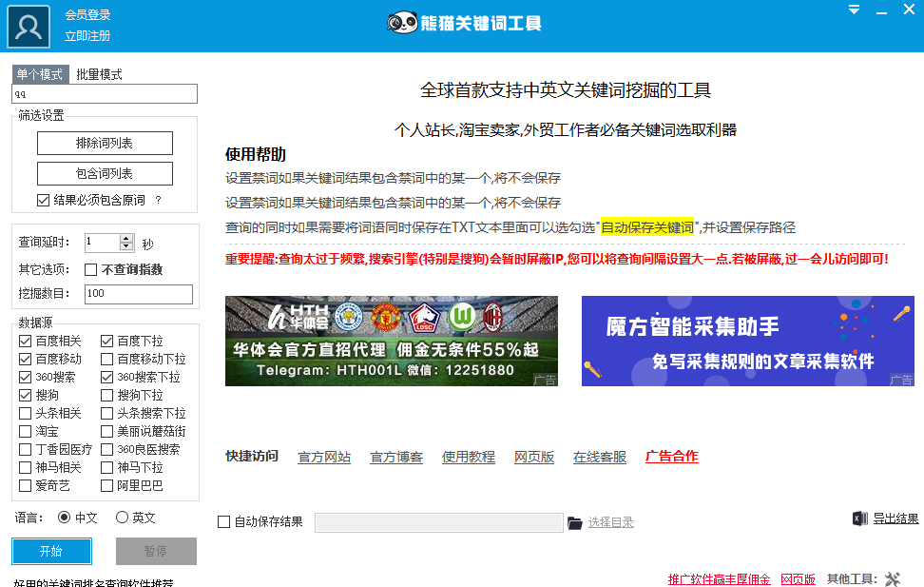This screenshot has width=924, height=587.
Task: Uncheck 百度下拉 data source
Action: click(106, 341)
